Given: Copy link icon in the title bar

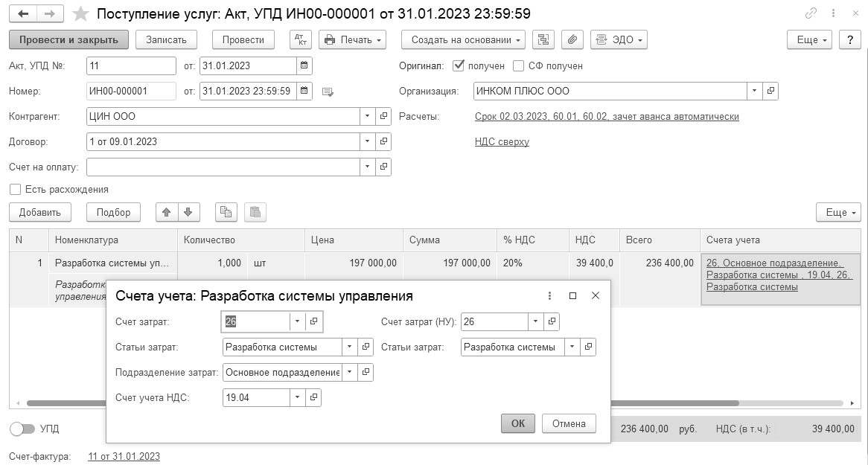Looking at the screenshot, I should (811, 13).
